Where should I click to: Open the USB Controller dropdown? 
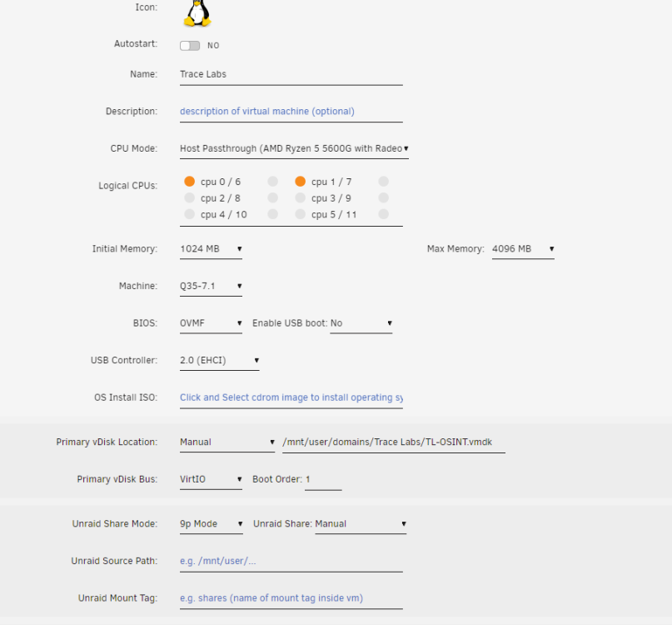[x=220, y=360]
